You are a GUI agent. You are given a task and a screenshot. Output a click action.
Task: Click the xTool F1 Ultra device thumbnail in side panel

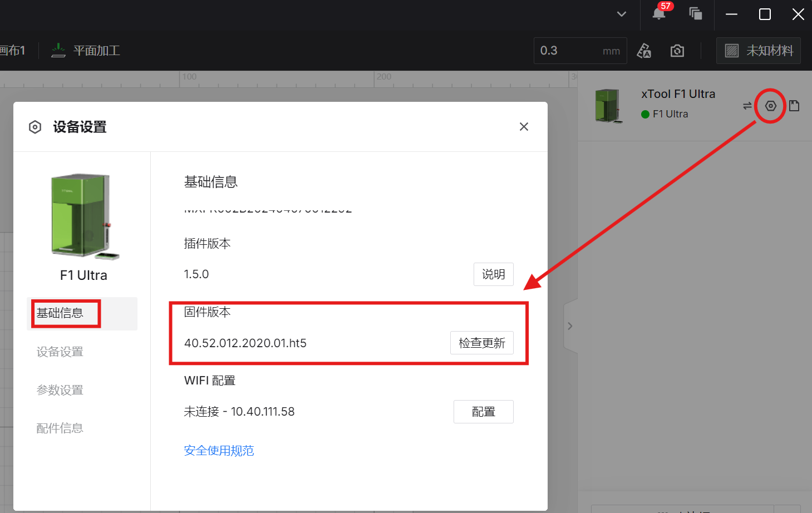point(609,106)
